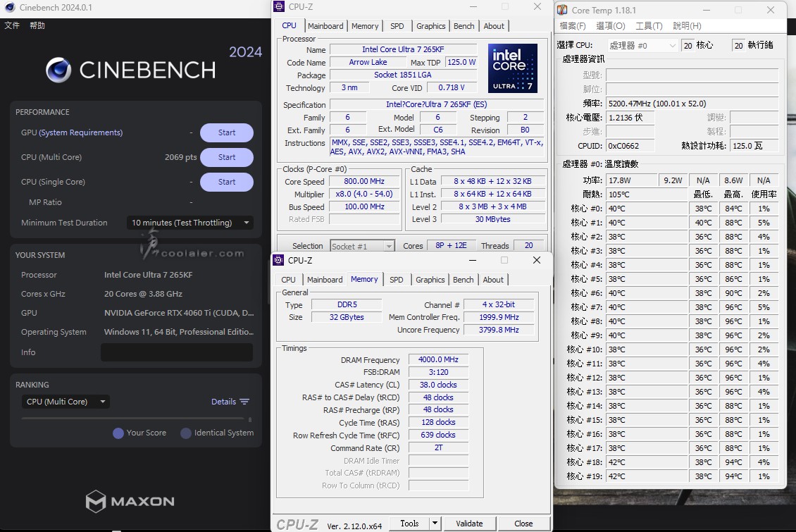Image resolution: width=796 pixels, height=532 pixels.
Task: Click the Cinebench app icon in title bar
Action: pos(10,7)
